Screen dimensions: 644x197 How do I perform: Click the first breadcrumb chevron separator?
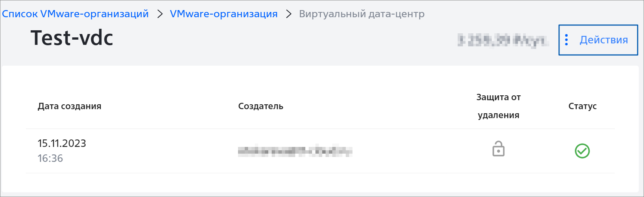point(160,14)
